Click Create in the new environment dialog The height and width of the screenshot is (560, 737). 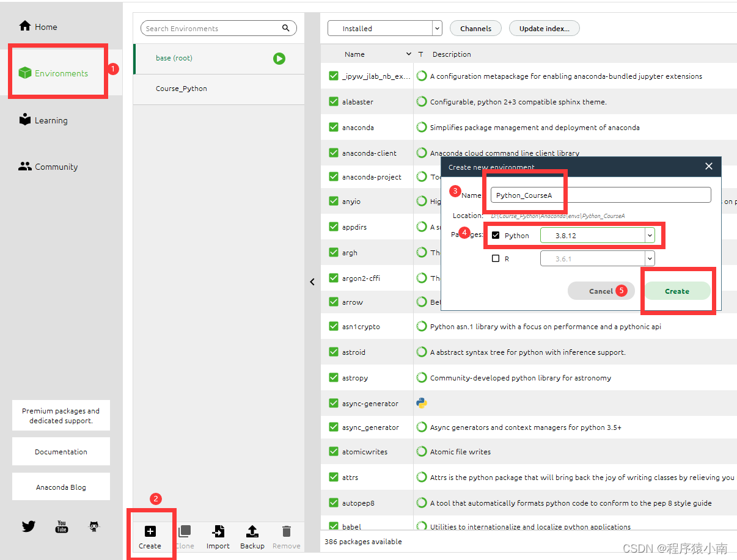tap(677, 291)
